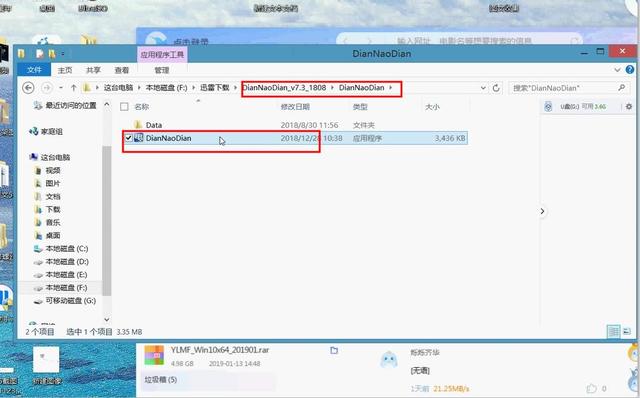Open the 查看 ribbon tab

[122, 70]
